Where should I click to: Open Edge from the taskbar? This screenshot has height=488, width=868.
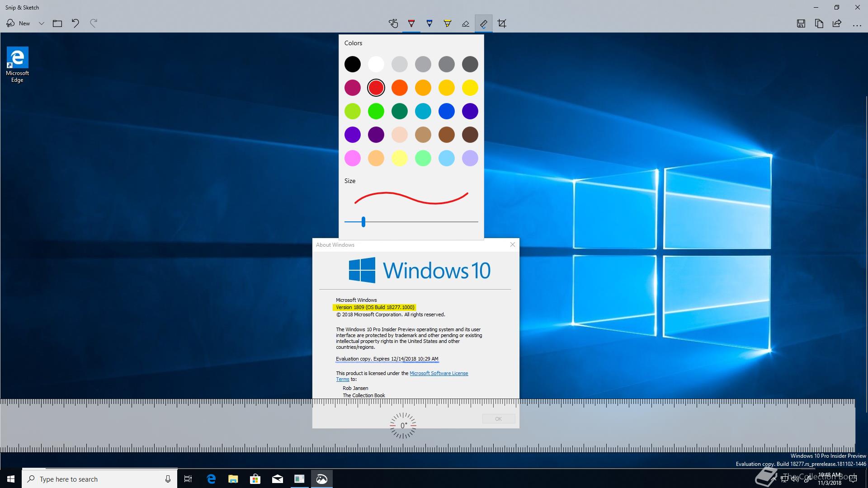pos(211,479)
